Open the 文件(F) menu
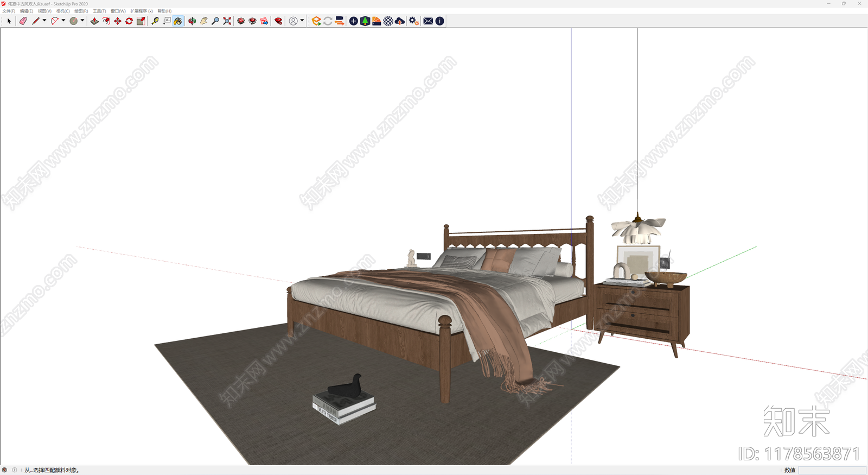 click(x=9, y=11)
